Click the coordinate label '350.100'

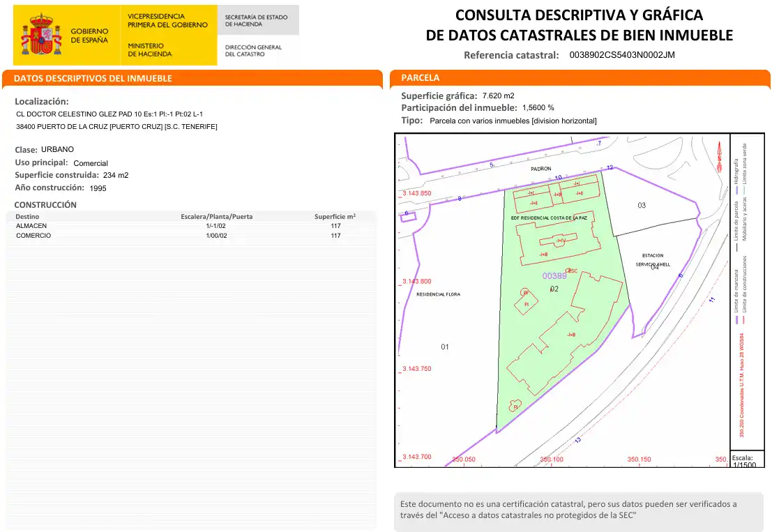(x=552, y=459)
